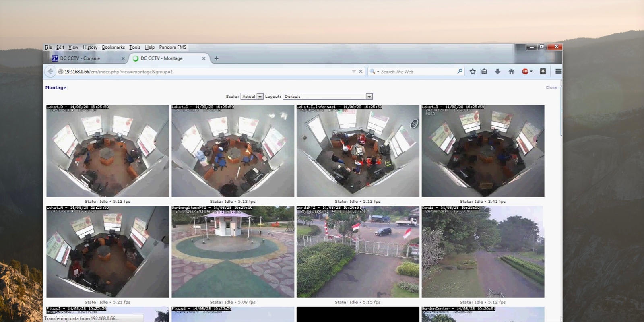Open the Loket_C camera feed
This screenshot has width=644, height=322.
coord(233,151)
